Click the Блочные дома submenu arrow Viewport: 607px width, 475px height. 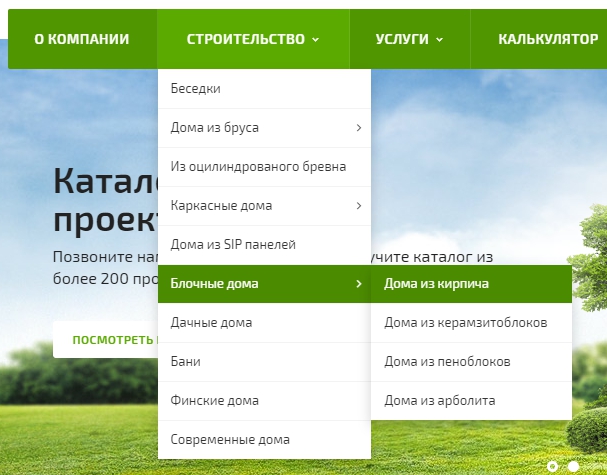(359, 284)
